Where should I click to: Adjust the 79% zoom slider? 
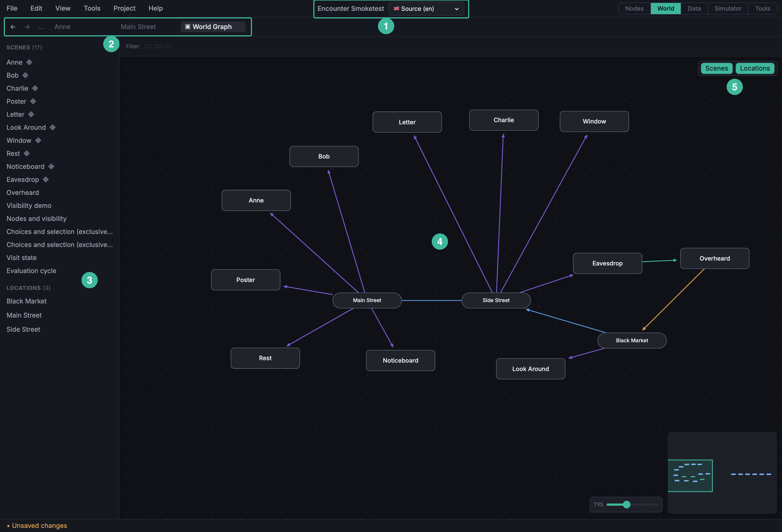tap(632, 504)
